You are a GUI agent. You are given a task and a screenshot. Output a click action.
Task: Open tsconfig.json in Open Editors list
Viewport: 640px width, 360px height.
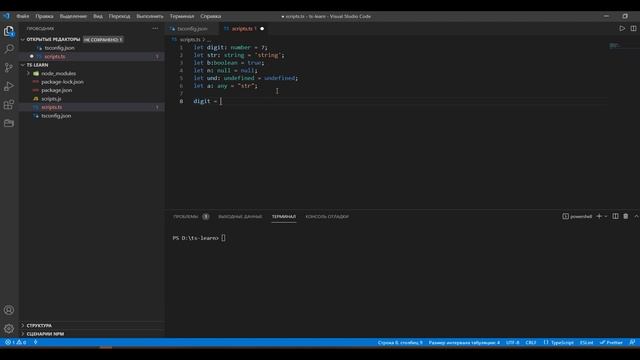(59, 48)
